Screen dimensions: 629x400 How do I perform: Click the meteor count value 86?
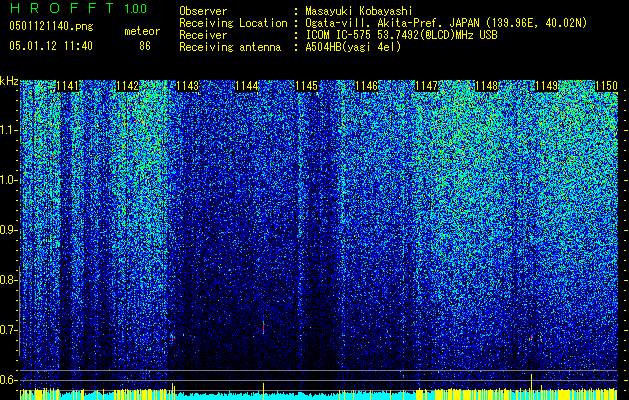(x=145, y=46)
